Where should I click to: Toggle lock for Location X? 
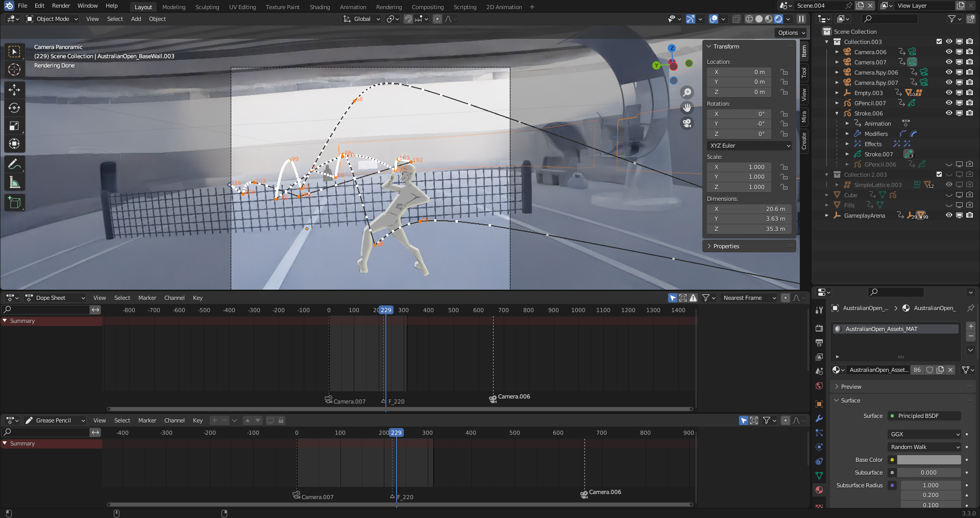coord(784,73)
